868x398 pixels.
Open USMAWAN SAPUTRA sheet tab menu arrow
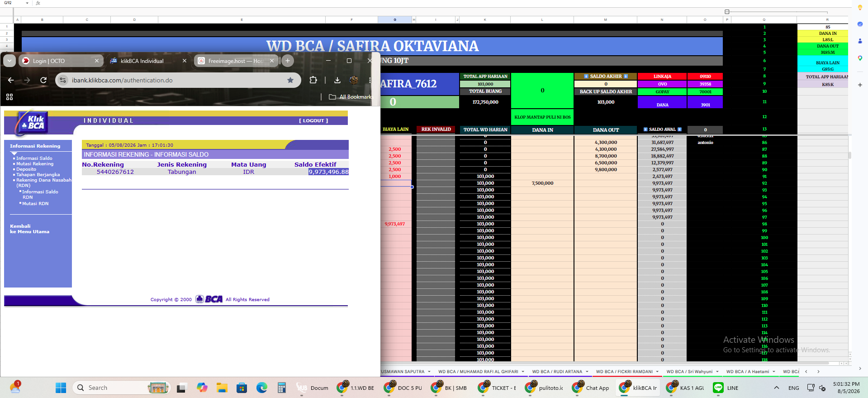[x=429, y=372]
